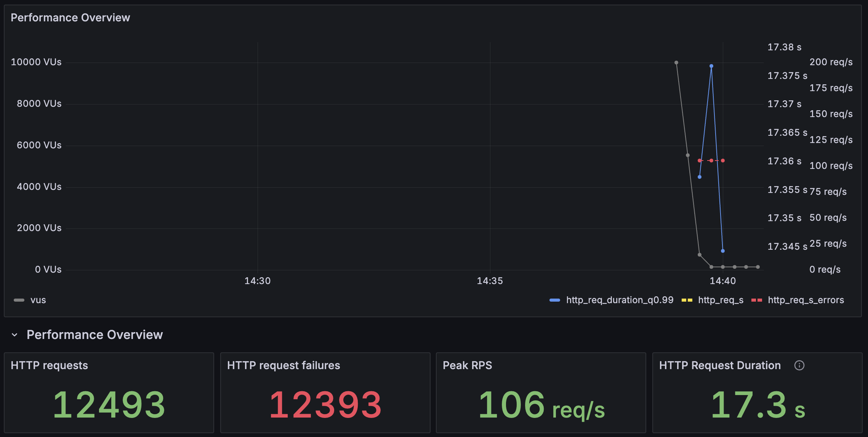Toggle http_req_s legend series visibility
This screenshot has width=868, height=437.
[721, 300]
